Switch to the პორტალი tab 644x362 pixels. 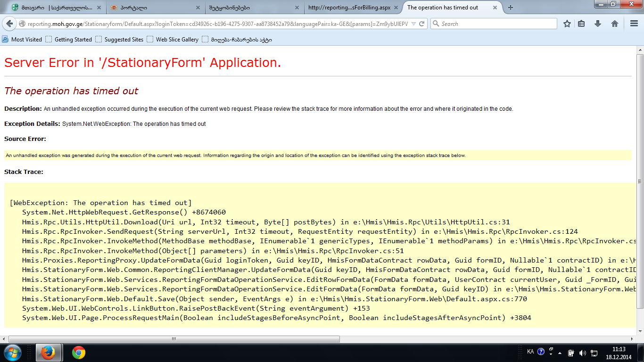146,8
